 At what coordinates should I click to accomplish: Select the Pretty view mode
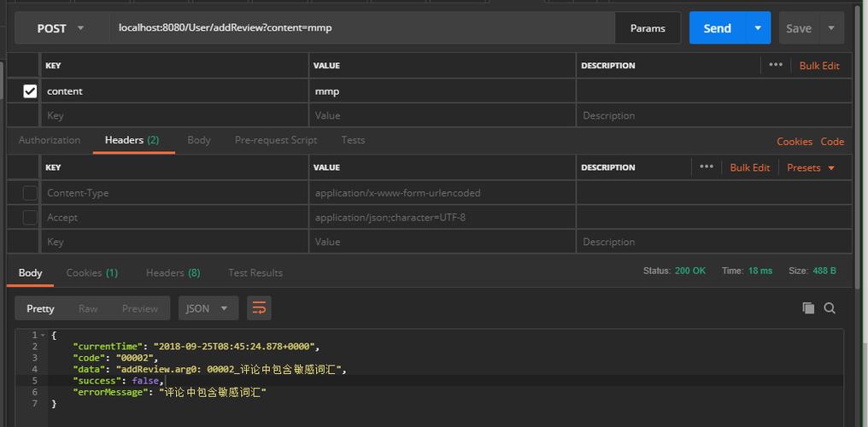click(40, 308)
